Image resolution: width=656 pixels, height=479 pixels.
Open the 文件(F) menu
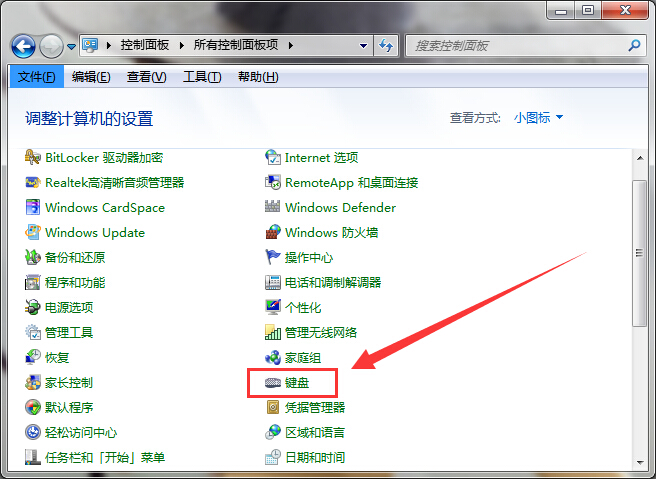coord(38,77)
